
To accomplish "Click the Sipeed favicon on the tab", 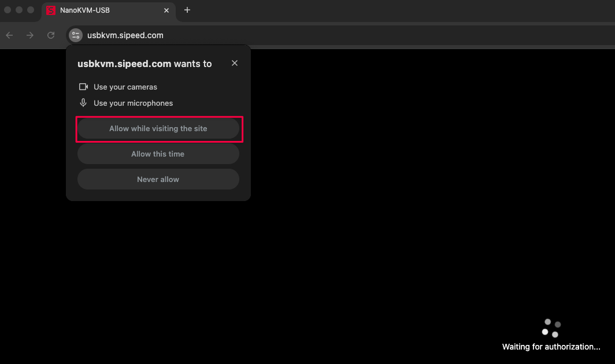I will pos(51,10).
